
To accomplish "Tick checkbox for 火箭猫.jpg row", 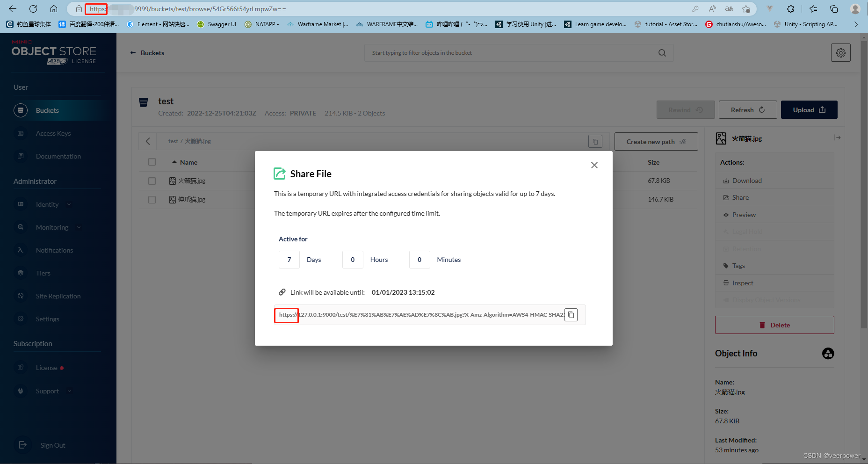I will tap(152, 181).
